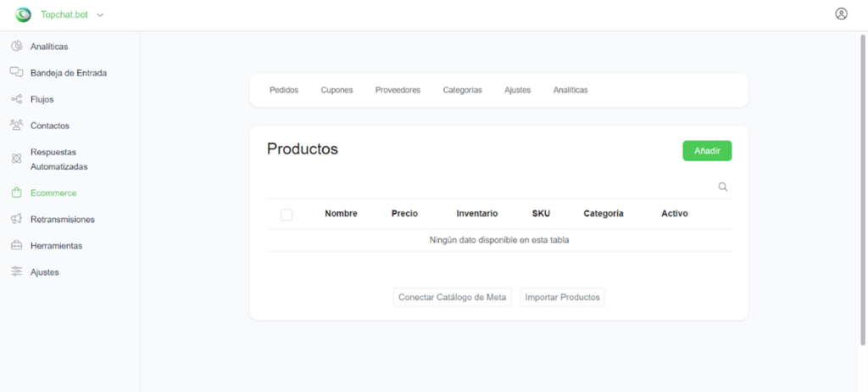
Task: Open the Bandeja de Entrada chat icon
Action: click(x=16, y=72)
